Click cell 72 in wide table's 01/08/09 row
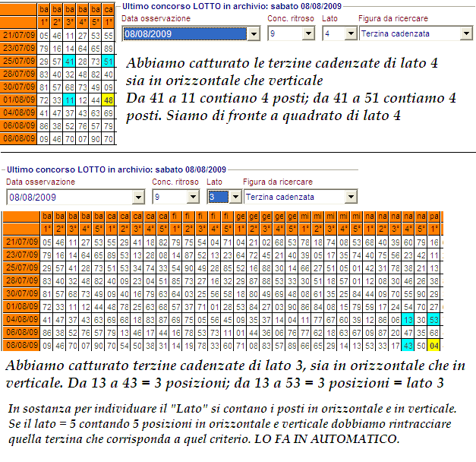 coord(46,307)
